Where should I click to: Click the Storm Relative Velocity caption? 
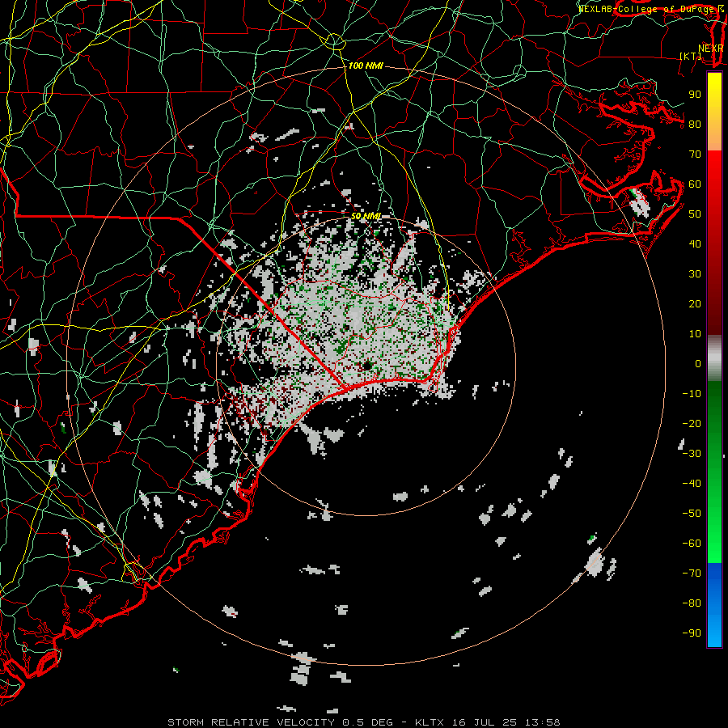(363, 722)
